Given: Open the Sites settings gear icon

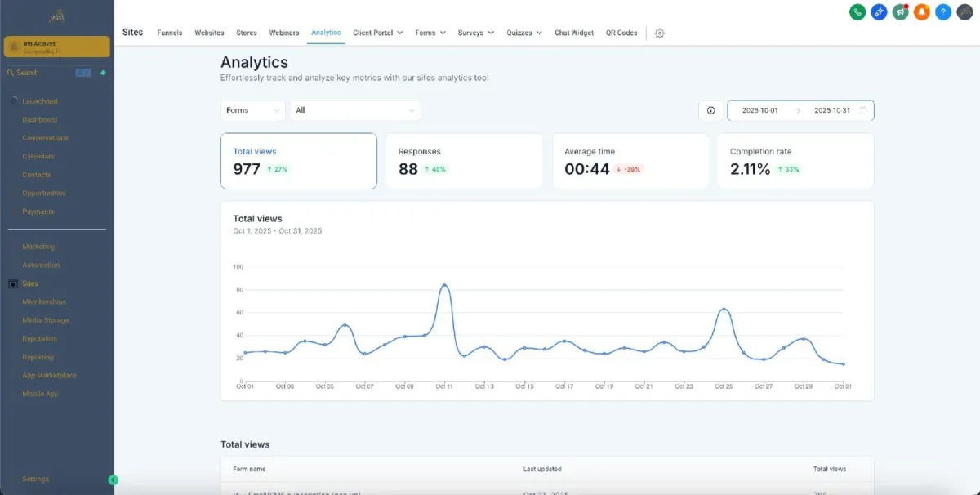Looking at the screenshot, I should [660, 33].
